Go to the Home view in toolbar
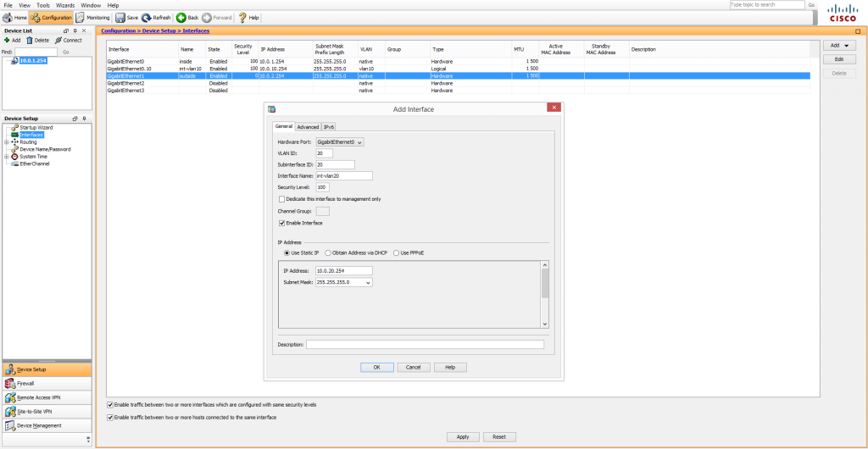The height and width of the screenshot is (449, 868). pyautogui.click(x=15, y=18)
